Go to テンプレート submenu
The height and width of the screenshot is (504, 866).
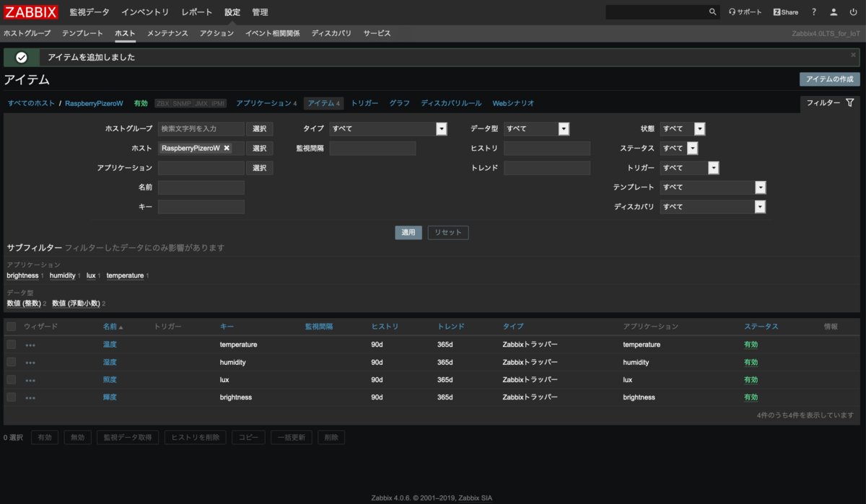coord(82,34)
